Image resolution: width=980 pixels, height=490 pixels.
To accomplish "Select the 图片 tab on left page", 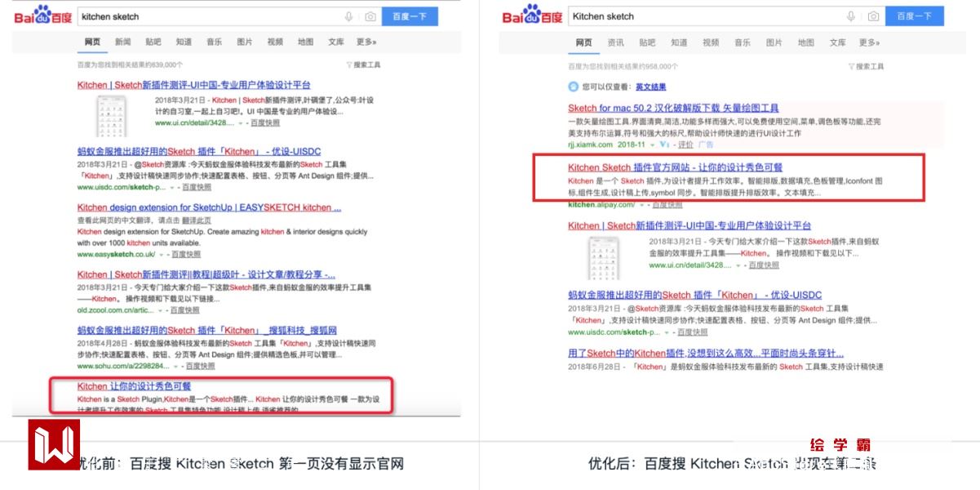I will coord(245,42).
